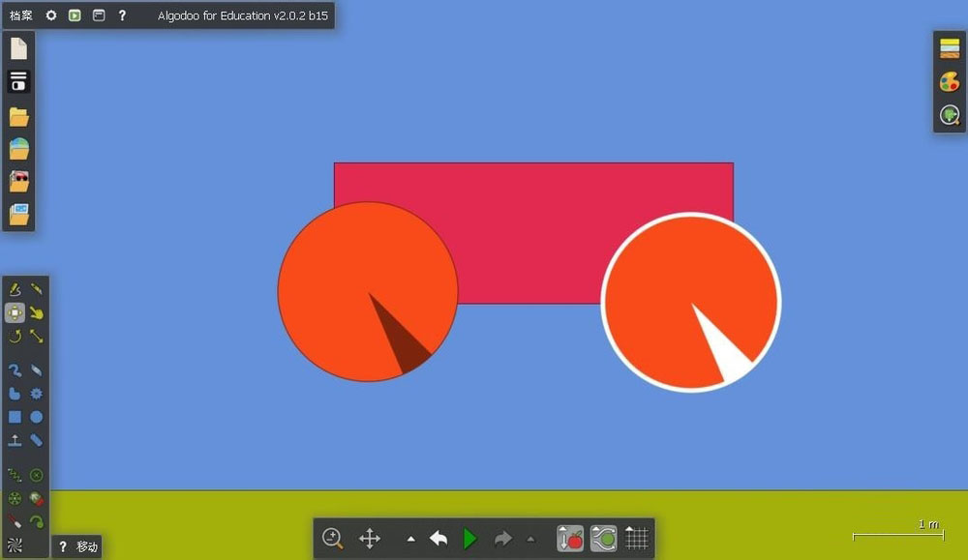Select the Knife tool
Image resolution: width=968 pixels, height=560 pixels.
[37, 288]
